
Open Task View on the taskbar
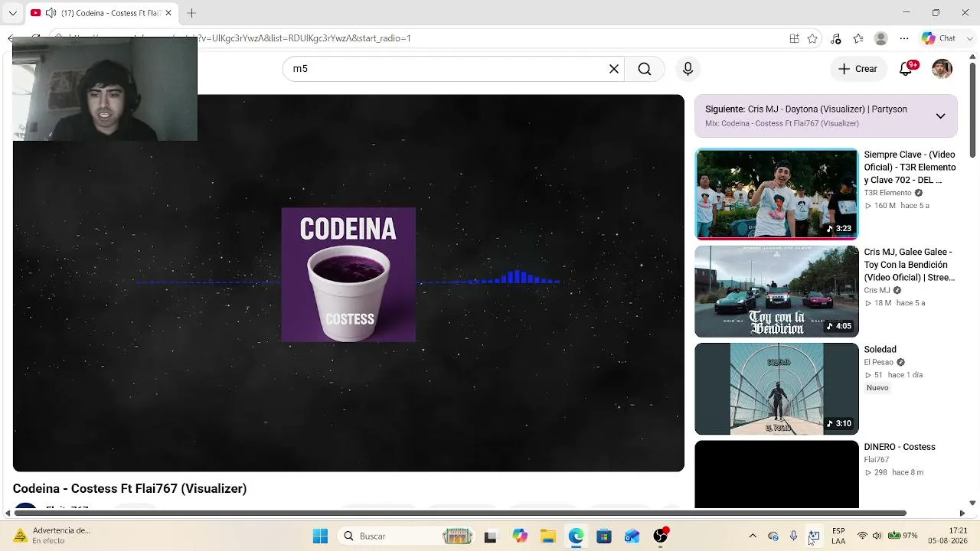click(490, 536)
